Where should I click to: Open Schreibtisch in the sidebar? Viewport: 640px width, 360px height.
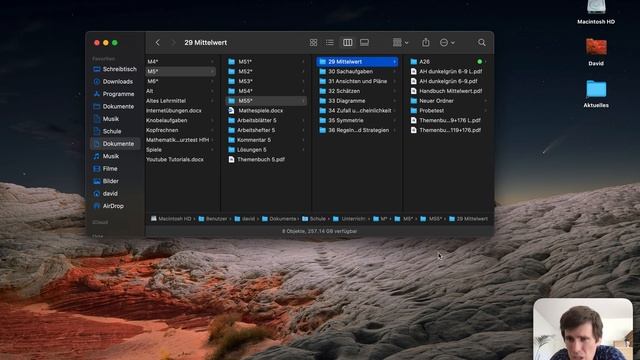(x=115, y=69)
